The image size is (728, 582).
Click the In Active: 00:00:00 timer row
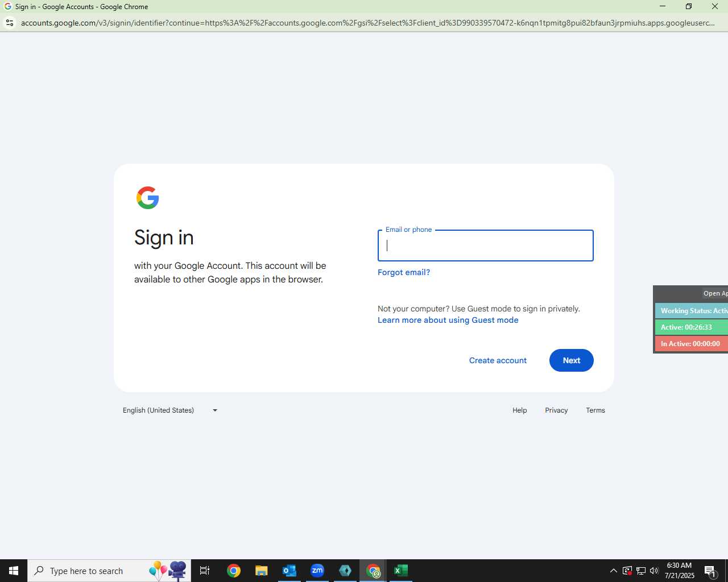[x=692, y=344]
